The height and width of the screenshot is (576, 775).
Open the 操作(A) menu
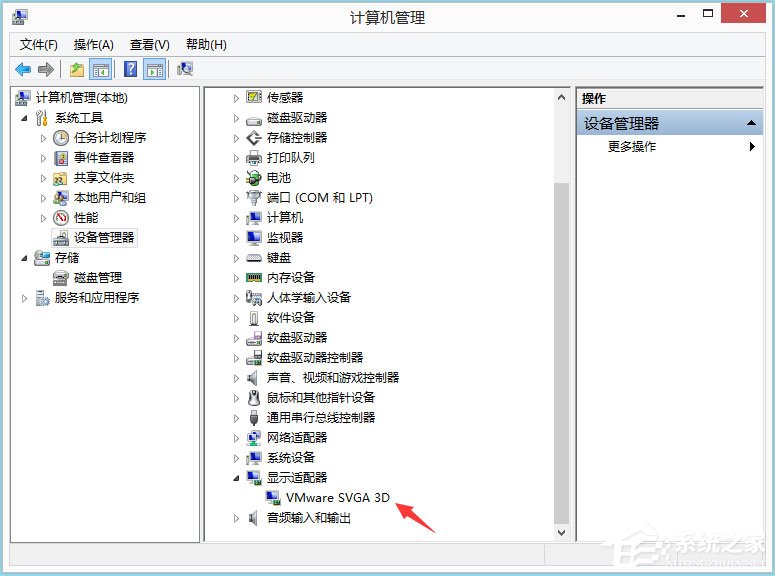(x=93, y=45)
